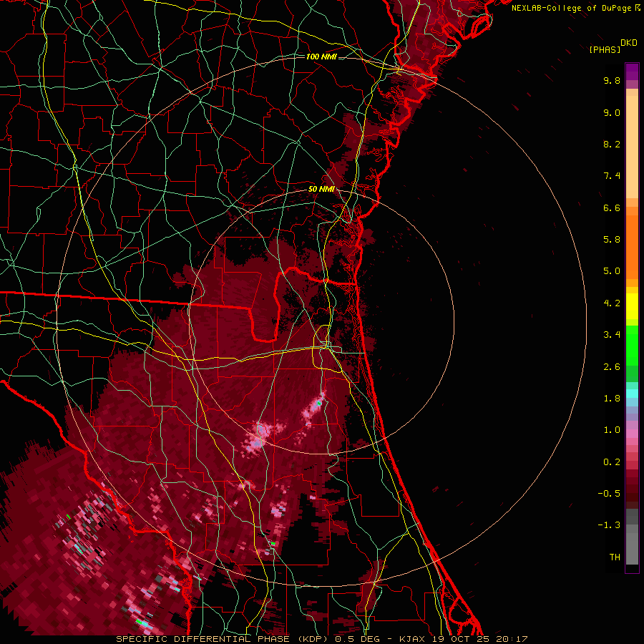Click the 50 NMI range ring label
The height and width of the screenshot is (644, 644).
pos(321,190)
